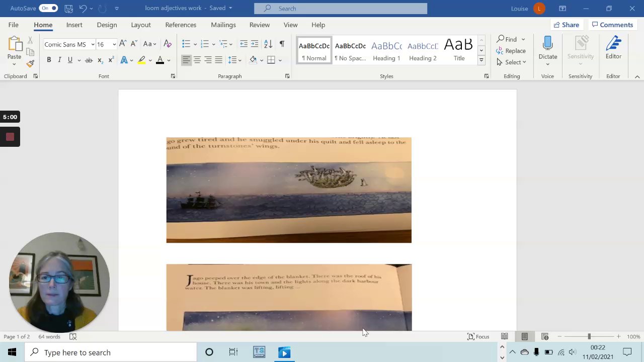Open Windows Start menu
This screenshot has width=644, height=362.
[12, 352]
